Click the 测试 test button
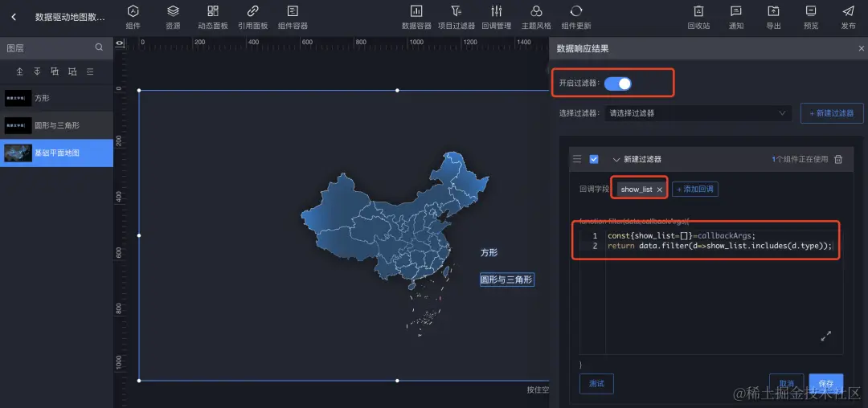The image size is (868, 408). tap(596, 384)
